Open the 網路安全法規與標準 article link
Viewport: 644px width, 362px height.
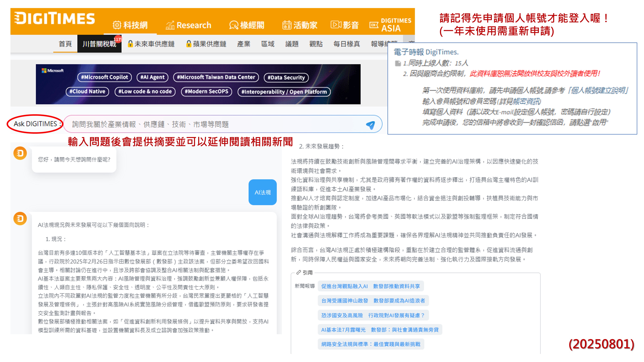click(x=371, y=344)
